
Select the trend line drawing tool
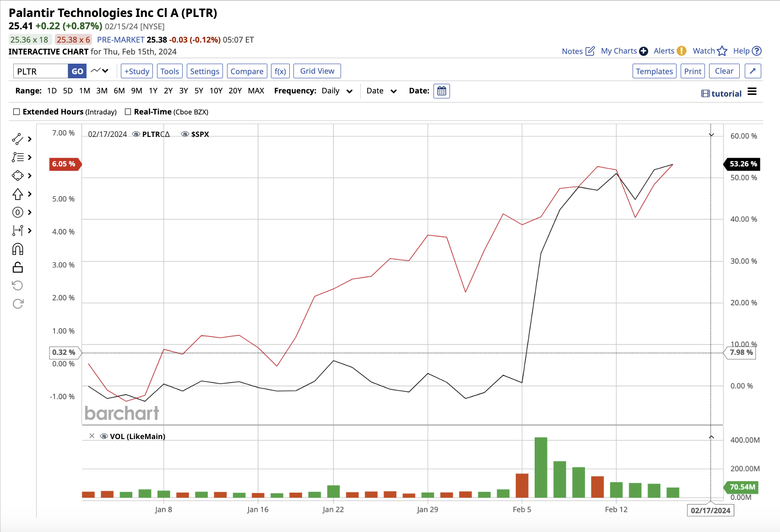(x=17, y=139)
